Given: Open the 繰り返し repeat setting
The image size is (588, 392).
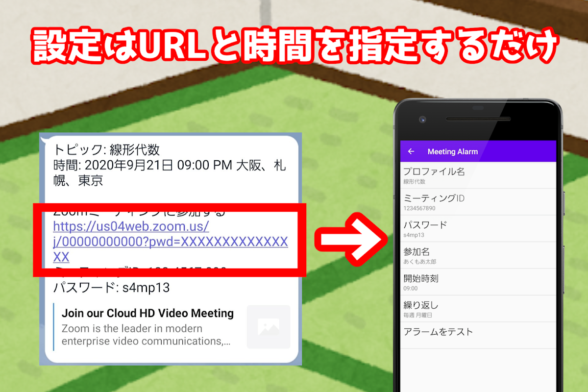Looking at the screenshot, I should coord(478,309).
